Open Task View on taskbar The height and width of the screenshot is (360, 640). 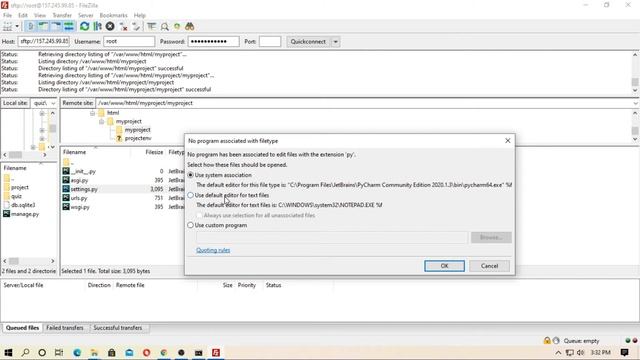click(x=59, y=352)
